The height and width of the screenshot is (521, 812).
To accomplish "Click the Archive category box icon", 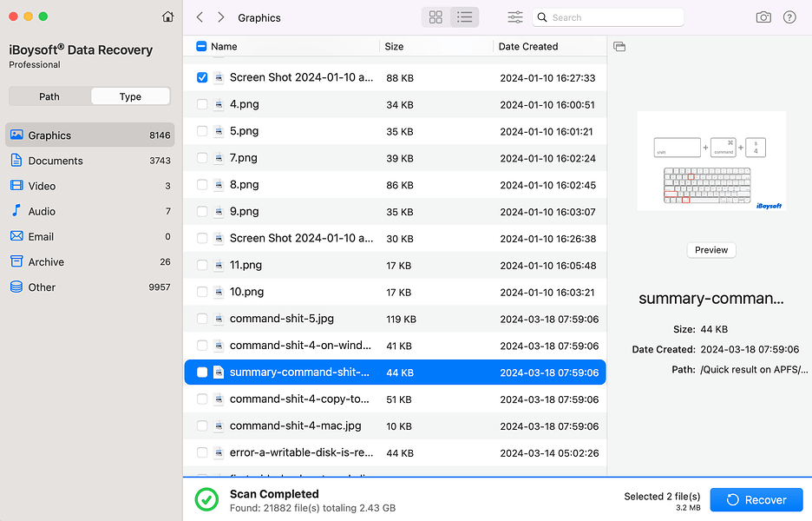I will pyautogui.click(x=16, y=261).
